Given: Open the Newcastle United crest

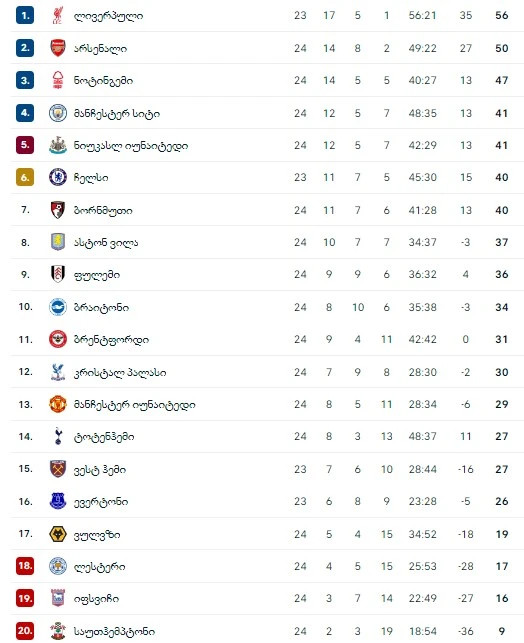Looking at the screenshot, I should tap(58, 145).
